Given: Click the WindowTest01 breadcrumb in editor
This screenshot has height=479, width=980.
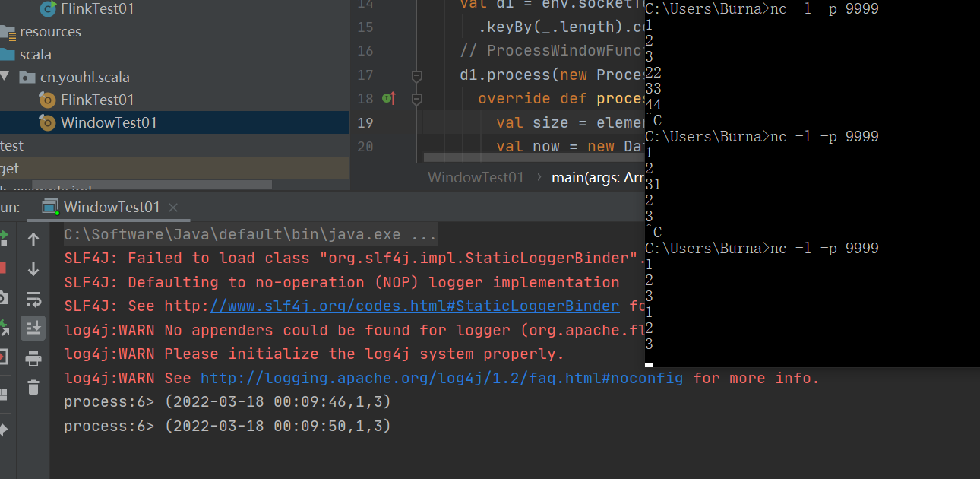Looking at the screenshot, I should [x=476, y=177].
